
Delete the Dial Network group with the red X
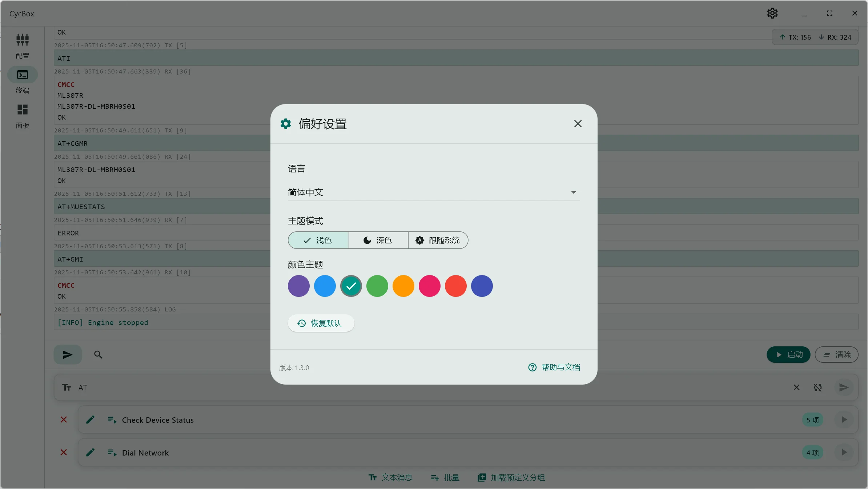[x=64, y=452]
